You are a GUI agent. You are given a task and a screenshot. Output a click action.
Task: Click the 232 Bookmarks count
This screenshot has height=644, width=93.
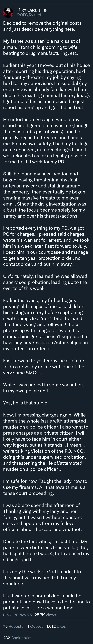[17, 638]
